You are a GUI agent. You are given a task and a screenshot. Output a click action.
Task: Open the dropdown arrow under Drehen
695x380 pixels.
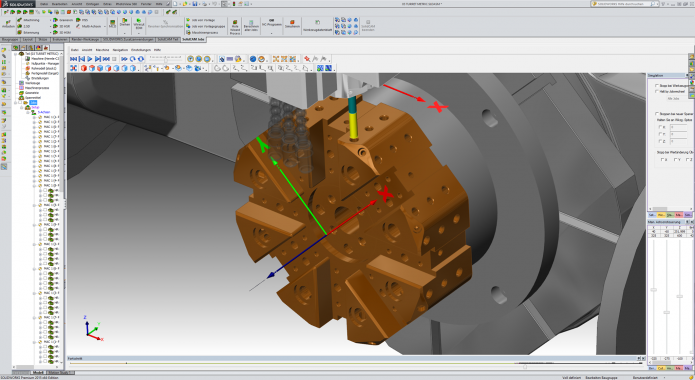pos(125,33)
